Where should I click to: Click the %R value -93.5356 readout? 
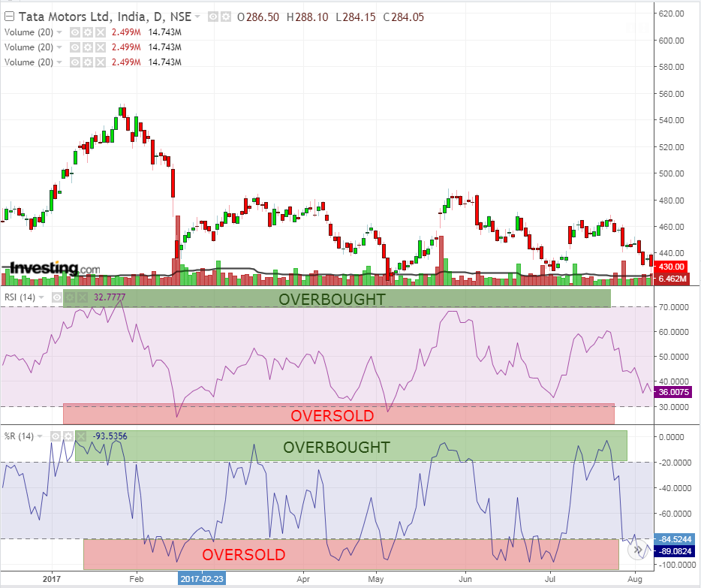click(110, 436)
